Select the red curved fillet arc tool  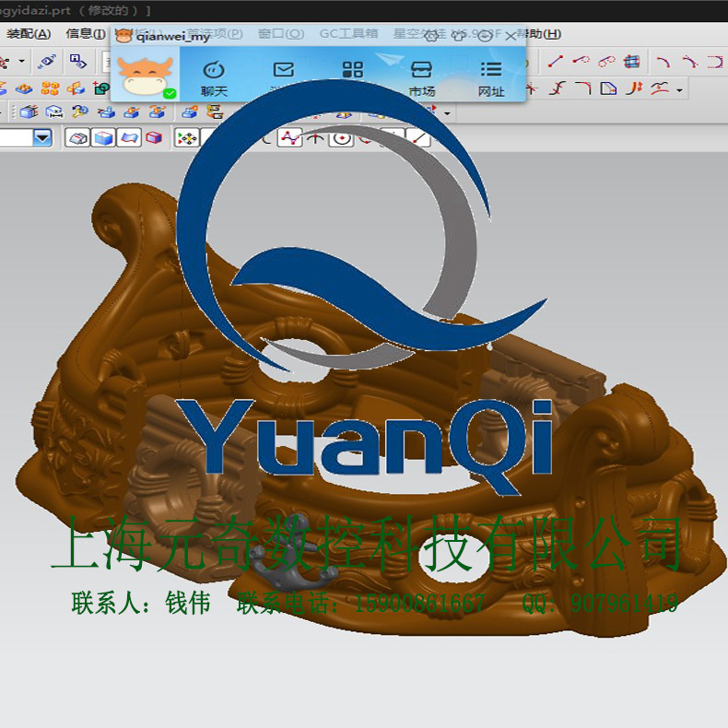tap(663, 62)
